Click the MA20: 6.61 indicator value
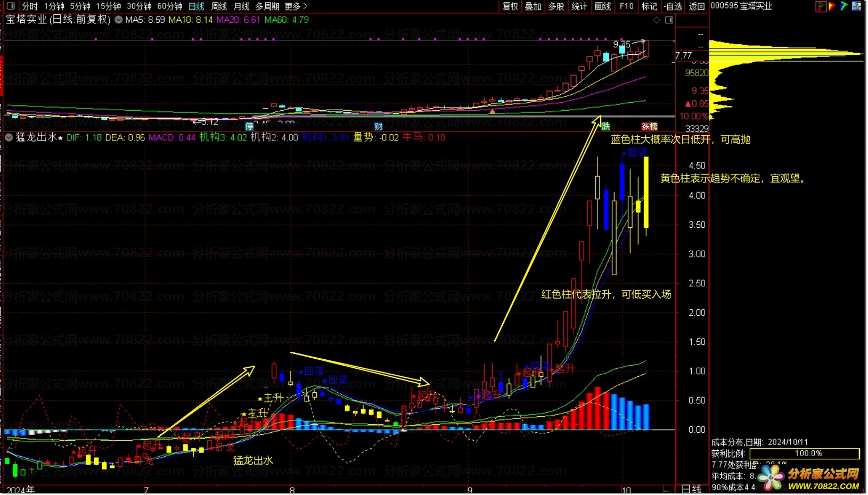The image size is (868, 495). [238, 20]
